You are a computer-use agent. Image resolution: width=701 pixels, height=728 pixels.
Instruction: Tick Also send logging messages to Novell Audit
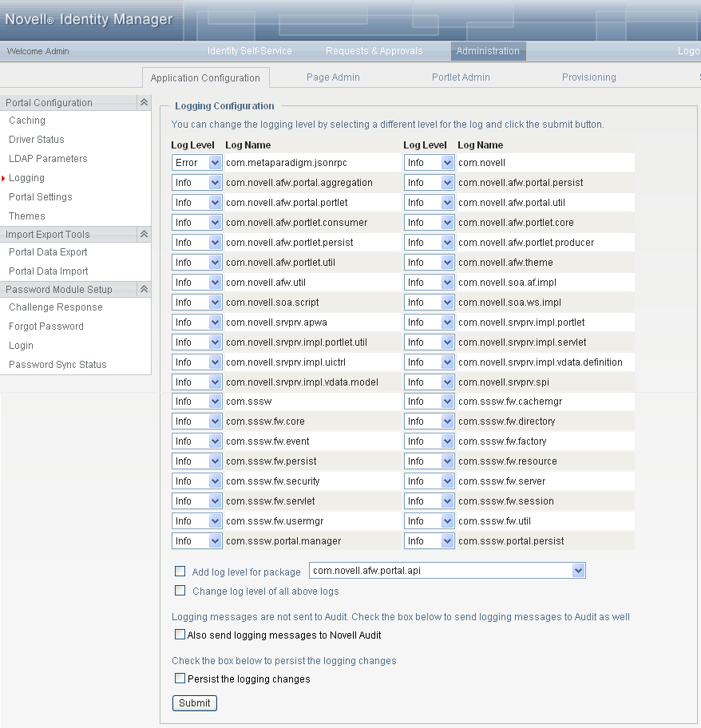click(180, 635)
